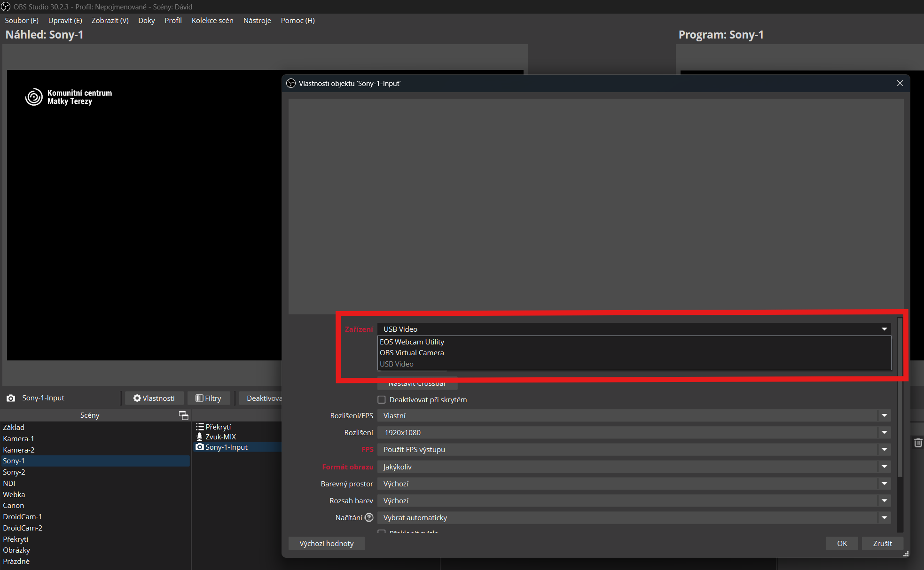The width and height of the screenshot is (924, 570).
Task: Click the Překrytí list icon in sources
Action: (200, 427)
